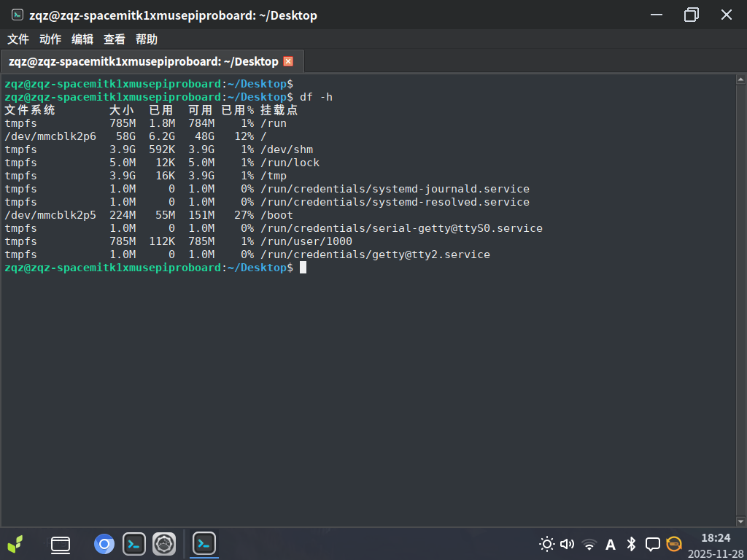
Task: Open the 编辑 menu
Action: coord(82,39)
